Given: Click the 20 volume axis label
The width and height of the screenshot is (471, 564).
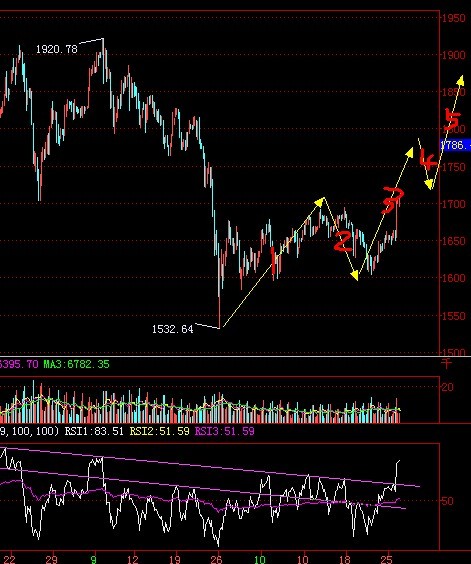Looking at the screenshot, I should [x=448, y=387].
